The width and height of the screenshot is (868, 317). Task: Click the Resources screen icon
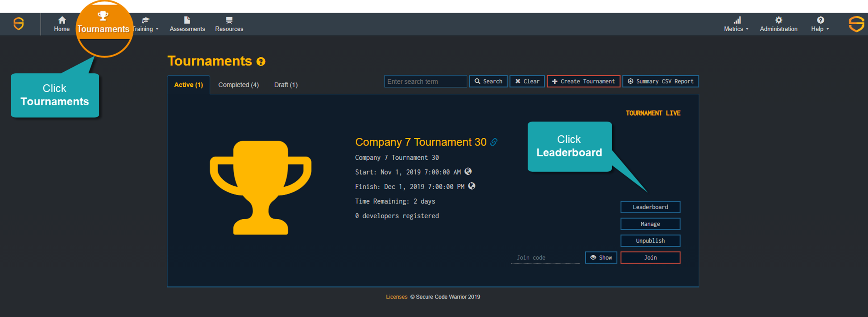229,20
